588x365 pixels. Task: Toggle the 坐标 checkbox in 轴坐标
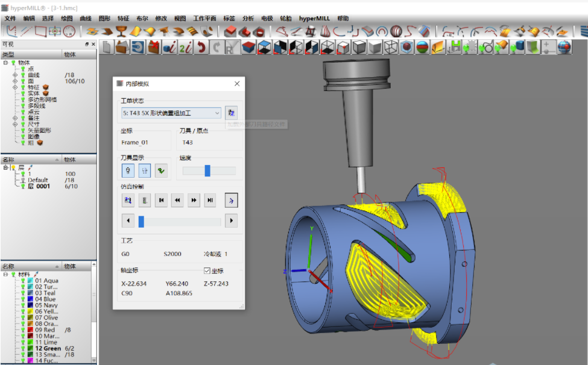point(207,270)
